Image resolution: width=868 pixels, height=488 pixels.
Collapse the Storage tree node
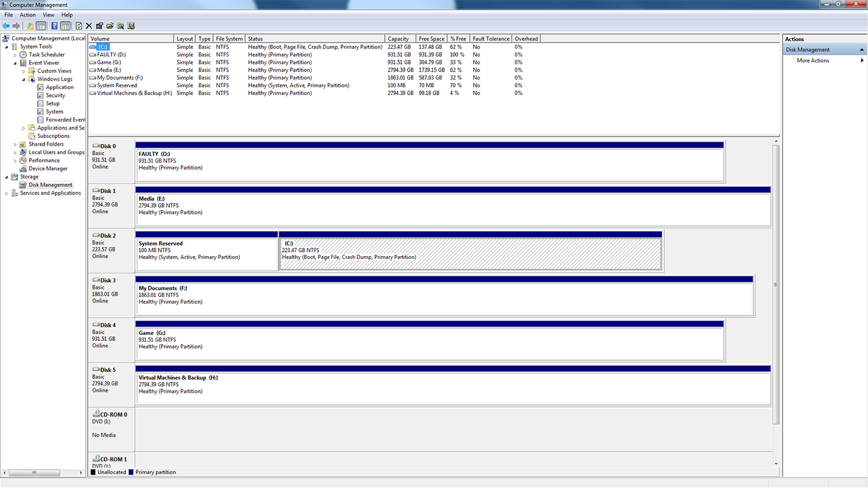point(7,177)
